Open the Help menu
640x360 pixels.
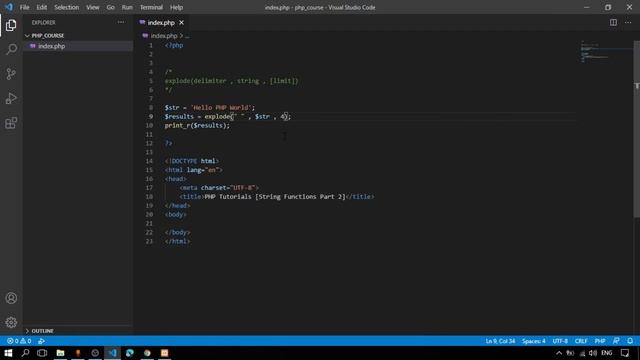pos(176,7)
